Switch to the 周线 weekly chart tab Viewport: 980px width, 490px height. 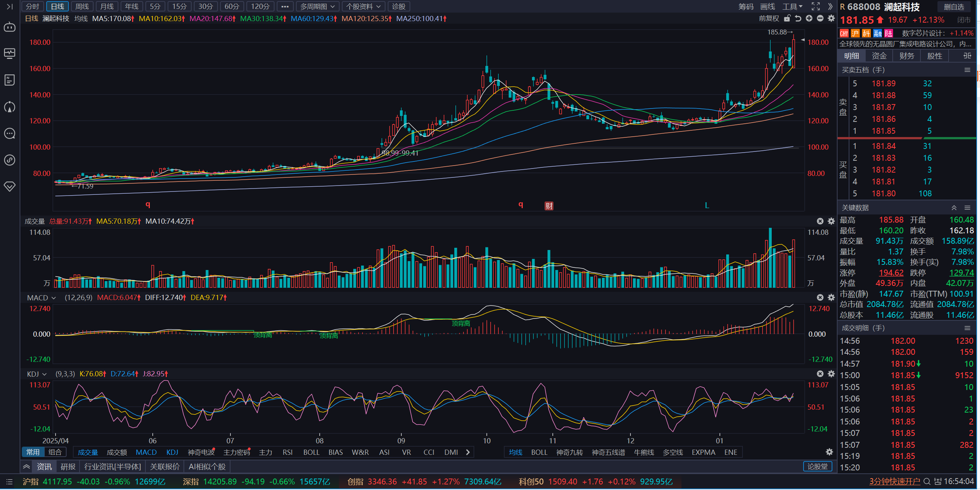point(82,6)
